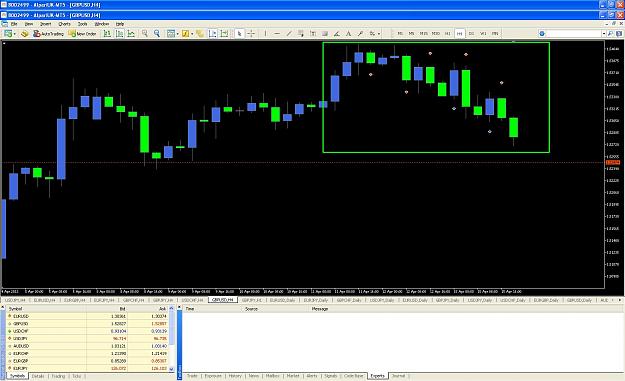Select the horizontal line drawing tool
This screenshot has width=625, height=381.
pyautogui.click(x=277, y=34)
